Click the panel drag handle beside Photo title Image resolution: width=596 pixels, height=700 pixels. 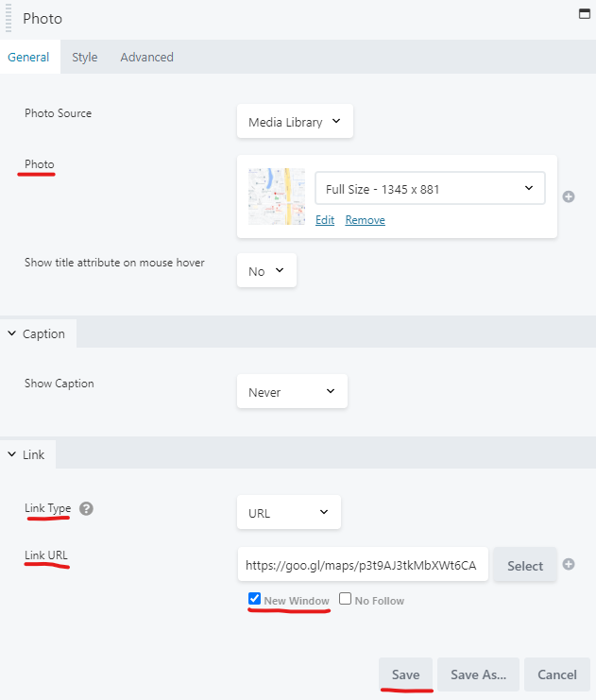pos(9,18)
